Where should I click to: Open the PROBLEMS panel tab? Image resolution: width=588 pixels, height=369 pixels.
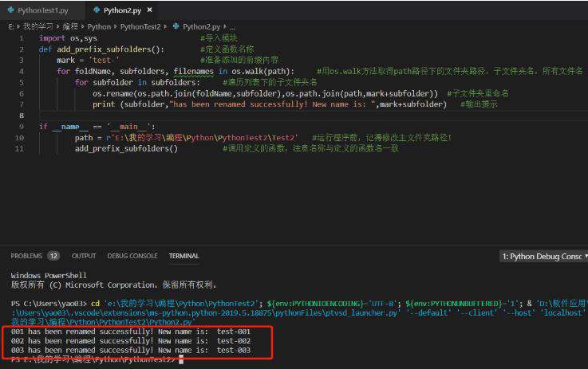[26, 256]
